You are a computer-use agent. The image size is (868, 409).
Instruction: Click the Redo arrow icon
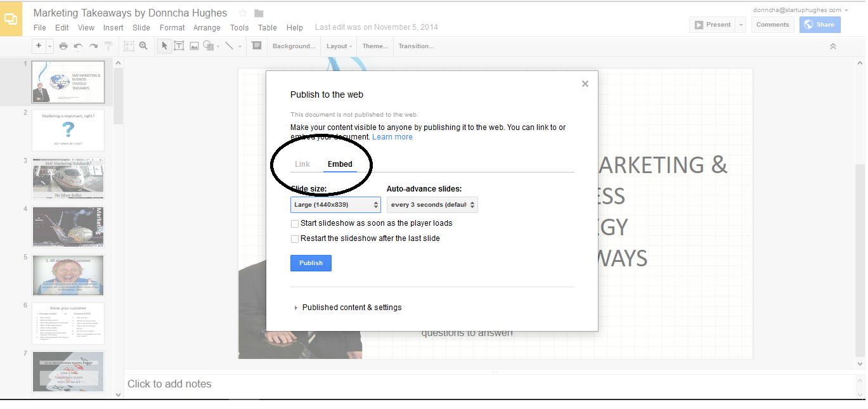click(93, 46)
